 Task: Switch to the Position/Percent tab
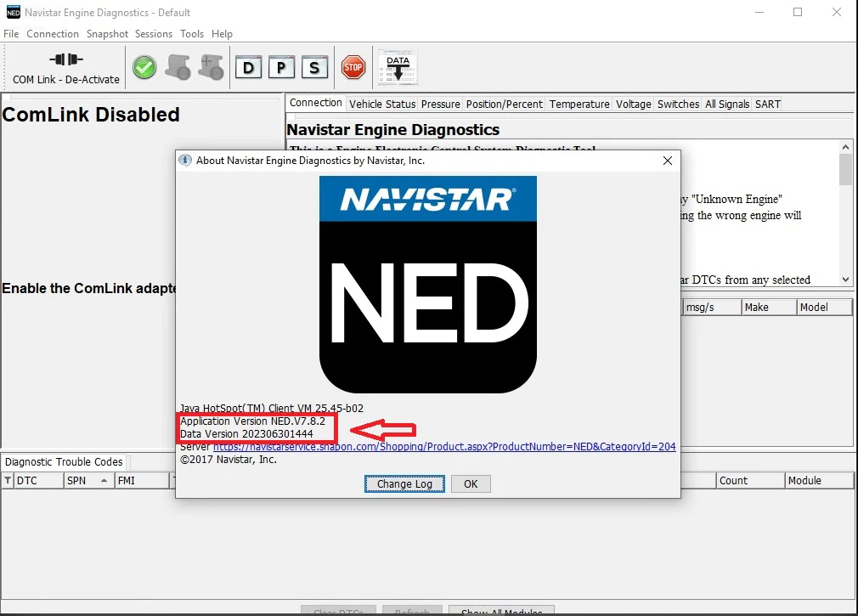(x=505, y=104)
